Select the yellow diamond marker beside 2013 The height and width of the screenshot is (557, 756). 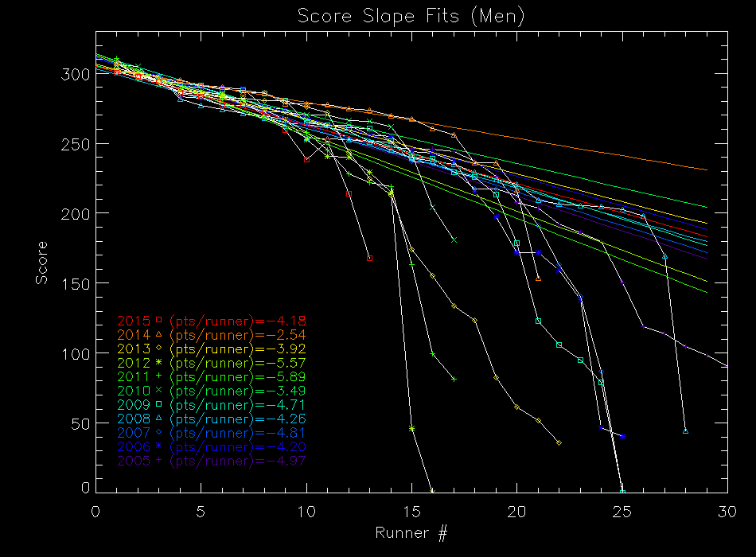tap(158, 349)
